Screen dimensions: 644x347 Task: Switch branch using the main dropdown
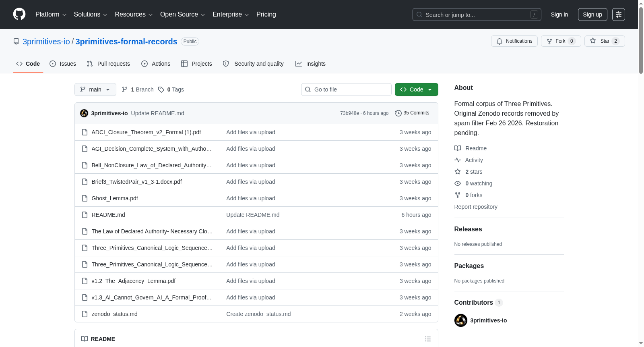pyautogui.click(x=95, y=89)
